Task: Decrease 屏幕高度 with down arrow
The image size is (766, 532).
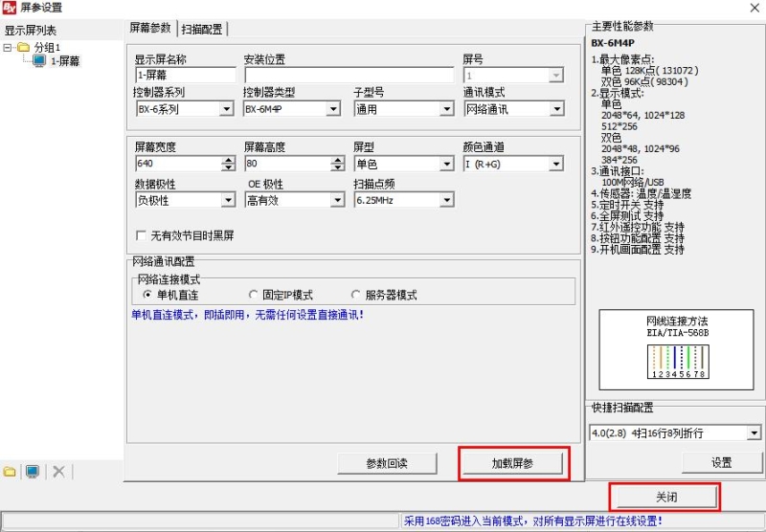Action: pyautogui.click(x=337, y=167)
